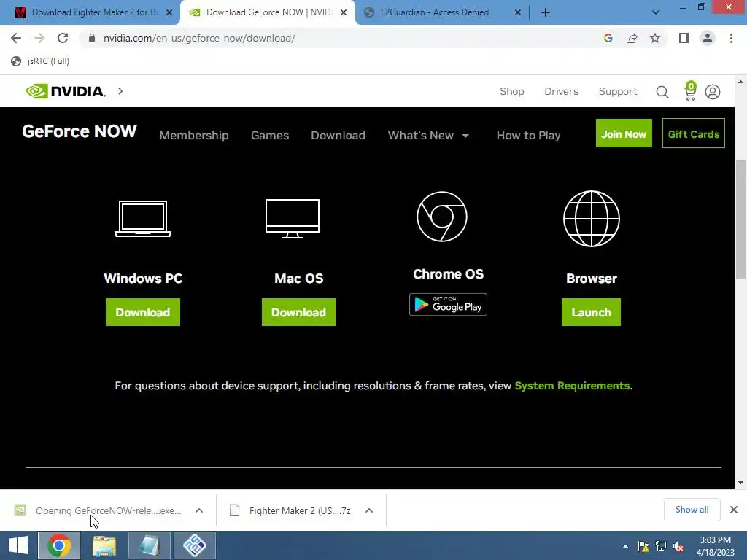Click GeForce NOW title text
The image size is (747, 560).
[x=80, y=131]
